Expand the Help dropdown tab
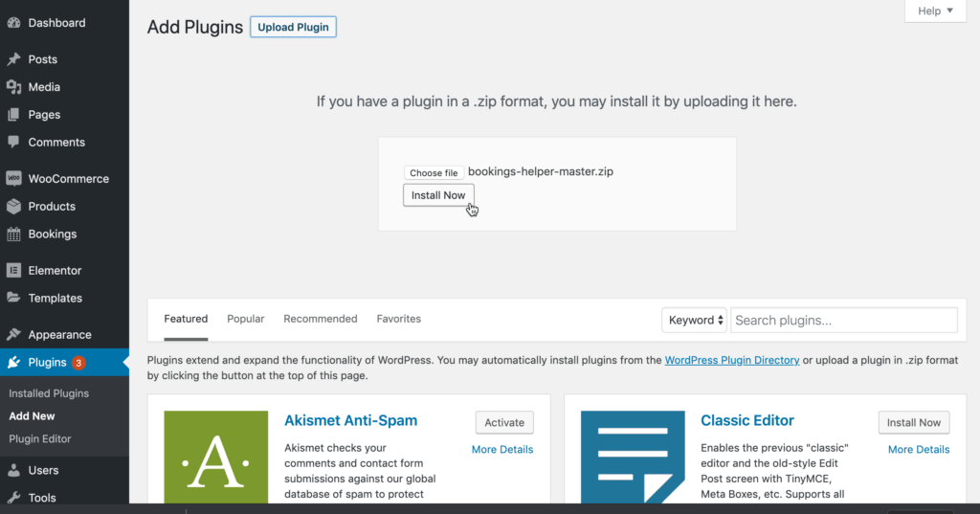 point(935,11)
